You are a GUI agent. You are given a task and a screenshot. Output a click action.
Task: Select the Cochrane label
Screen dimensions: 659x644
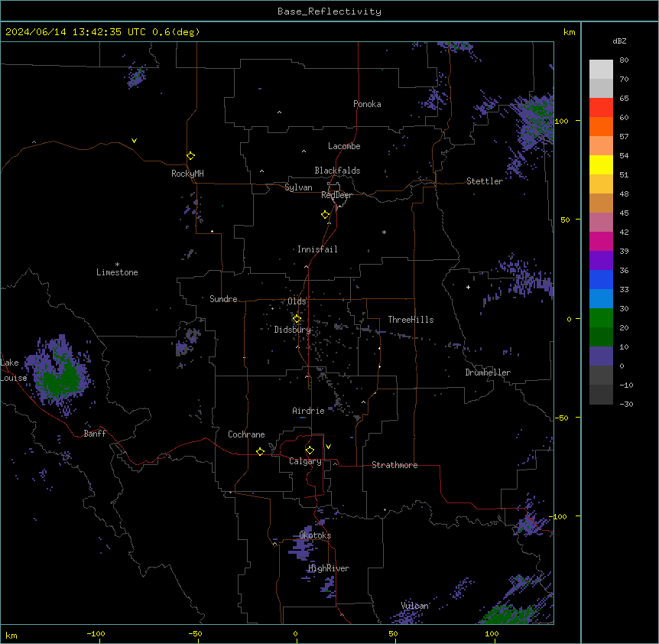pyautogui.click(x=246, y=434)
